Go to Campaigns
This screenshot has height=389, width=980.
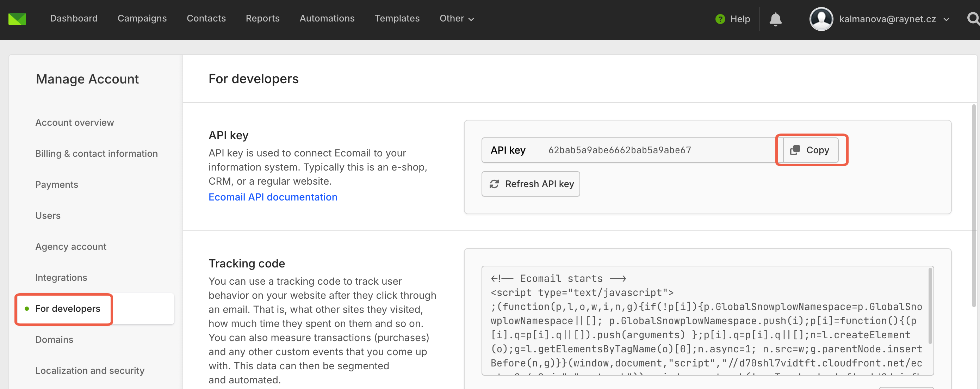(x=142, y=18)
